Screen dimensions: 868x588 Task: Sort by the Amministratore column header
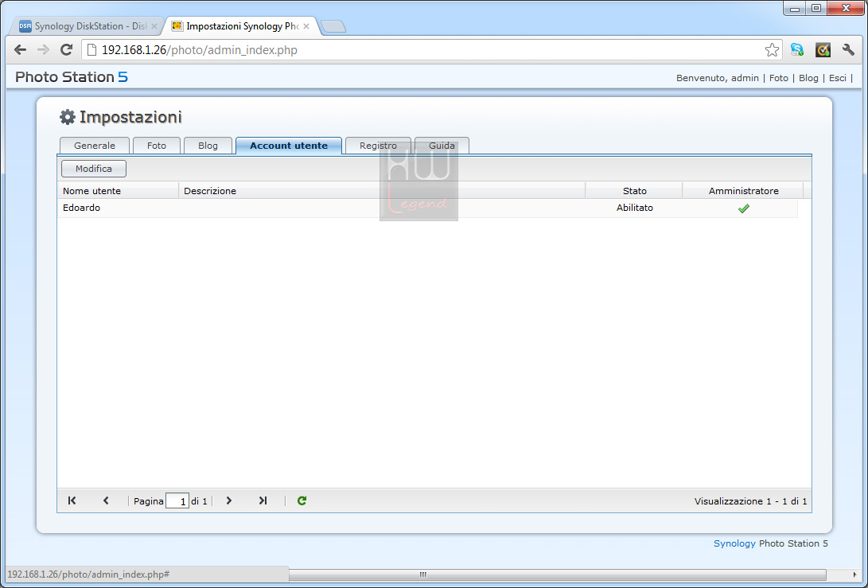click(x=743, y=191)
